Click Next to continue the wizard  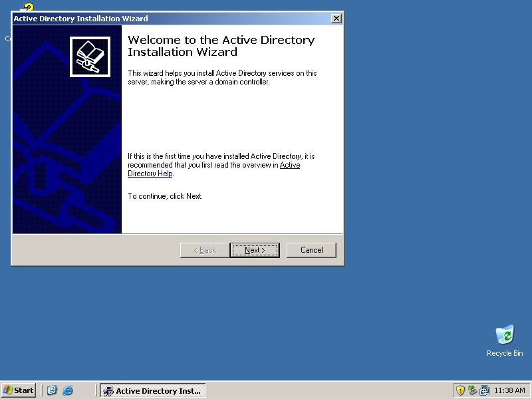[255, 250]
